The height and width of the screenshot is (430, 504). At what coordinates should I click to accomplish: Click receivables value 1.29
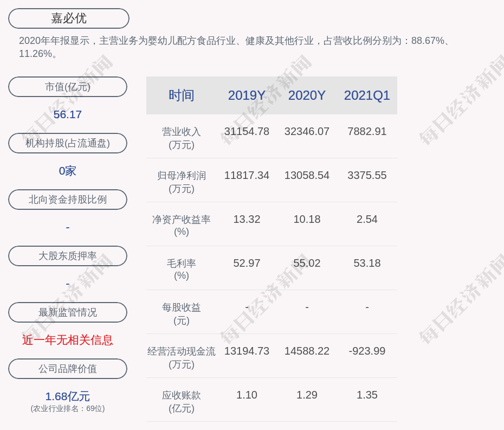307,395
